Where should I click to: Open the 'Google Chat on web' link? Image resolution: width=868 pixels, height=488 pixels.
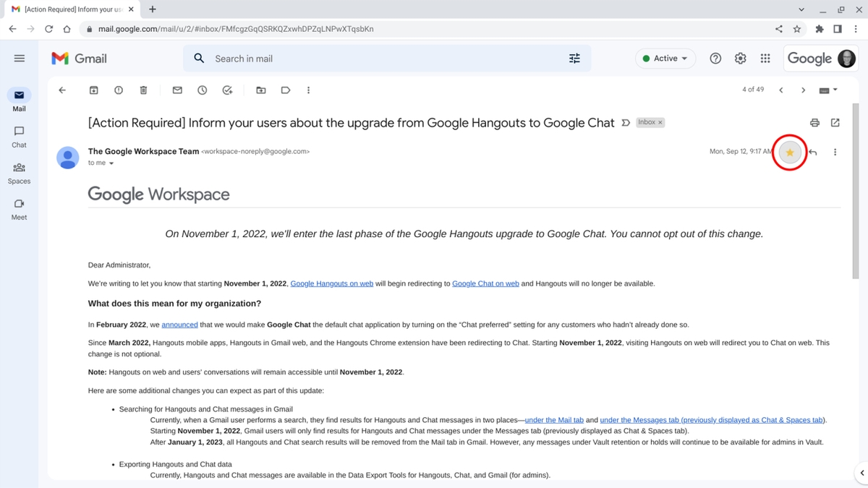485,283
